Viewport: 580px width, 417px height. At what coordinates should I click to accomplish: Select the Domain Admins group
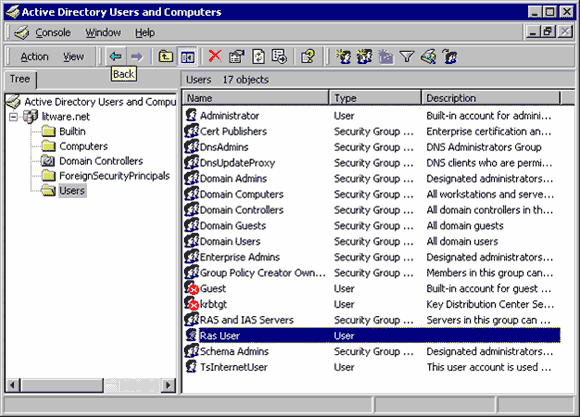(233, 178)
